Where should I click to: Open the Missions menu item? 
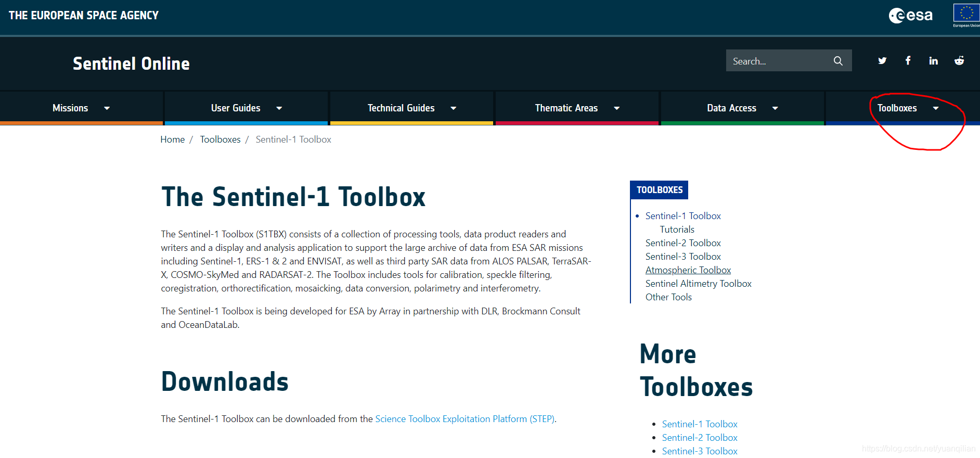(70, 108)
